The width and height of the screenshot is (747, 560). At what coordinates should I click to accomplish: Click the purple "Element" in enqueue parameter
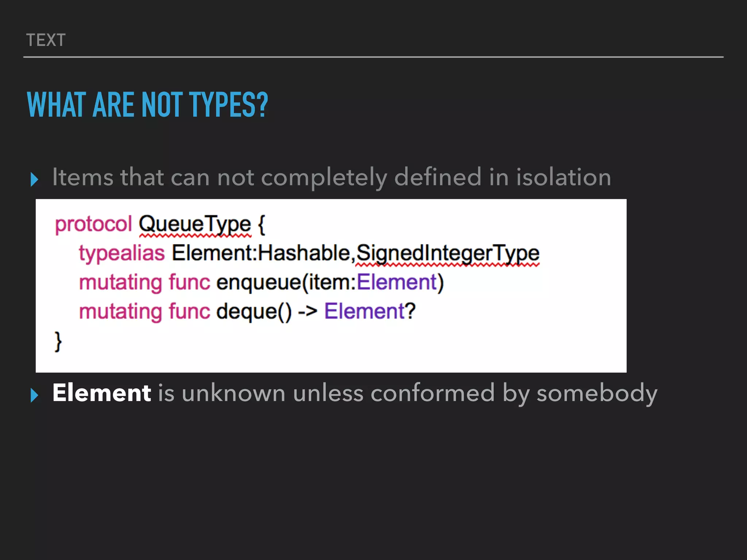pos(397,282)
